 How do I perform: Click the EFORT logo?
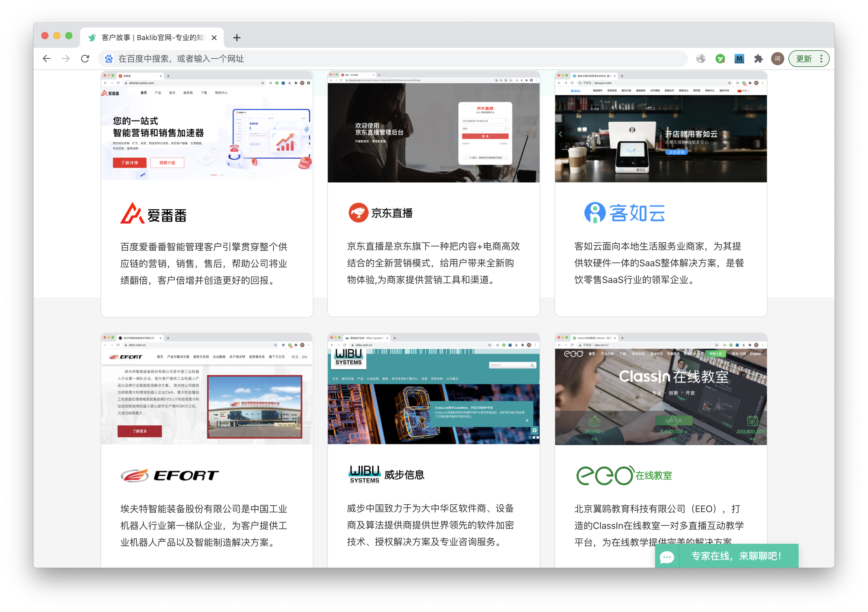pos(170,475)
